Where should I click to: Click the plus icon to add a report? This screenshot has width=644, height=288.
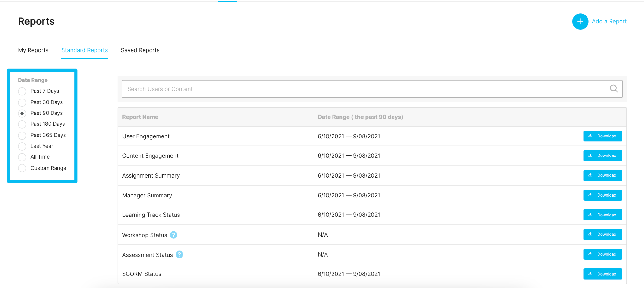580,22
